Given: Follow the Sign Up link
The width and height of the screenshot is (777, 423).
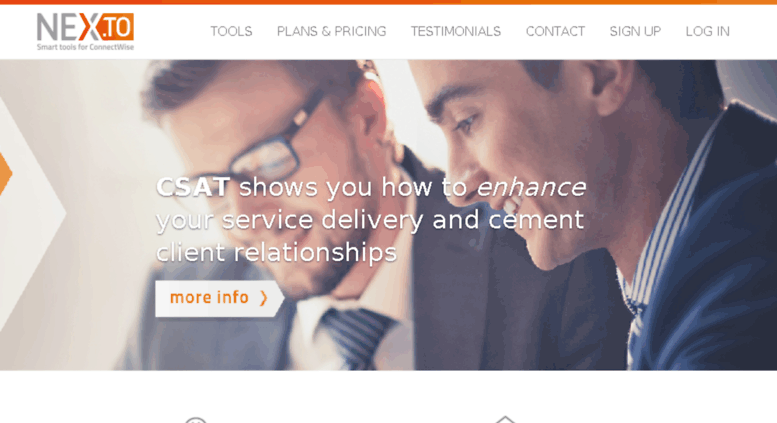Looking at the screenshot, I should point(635,32).
